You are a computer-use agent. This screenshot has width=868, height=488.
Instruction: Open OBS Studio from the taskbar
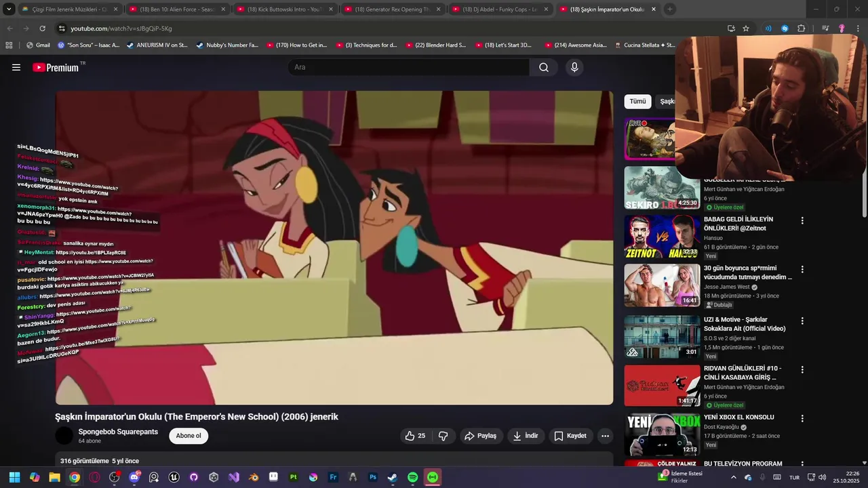[114, 477]
